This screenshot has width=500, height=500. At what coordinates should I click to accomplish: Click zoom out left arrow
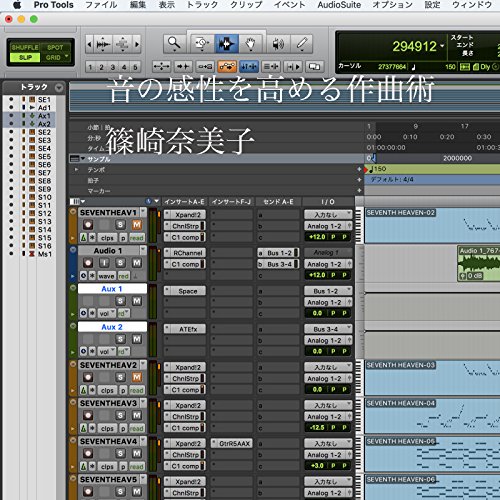[x=89, y=44]
